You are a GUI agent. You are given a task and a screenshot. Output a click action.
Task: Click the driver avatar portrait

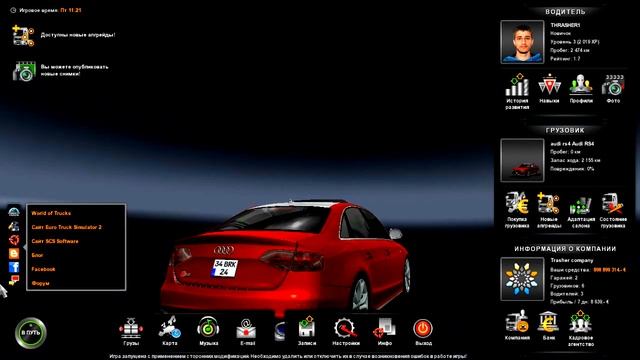[522, 42]
